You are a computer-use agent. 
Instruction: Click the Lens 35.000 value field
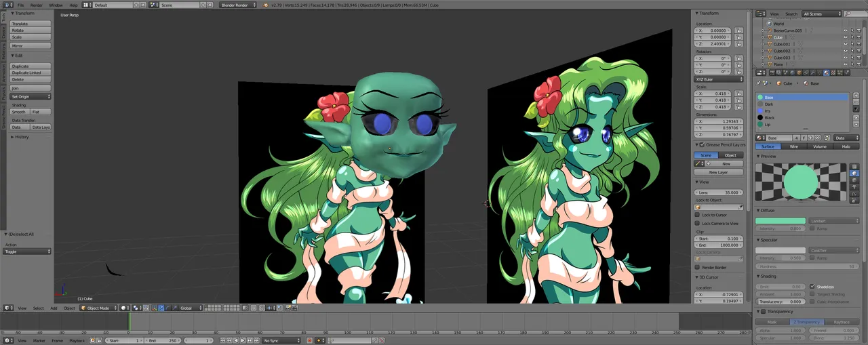719,192
